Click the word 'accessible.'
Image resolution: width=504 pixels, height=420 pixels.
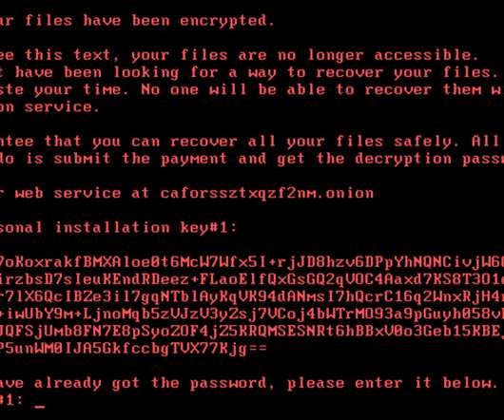click(427, 55)
